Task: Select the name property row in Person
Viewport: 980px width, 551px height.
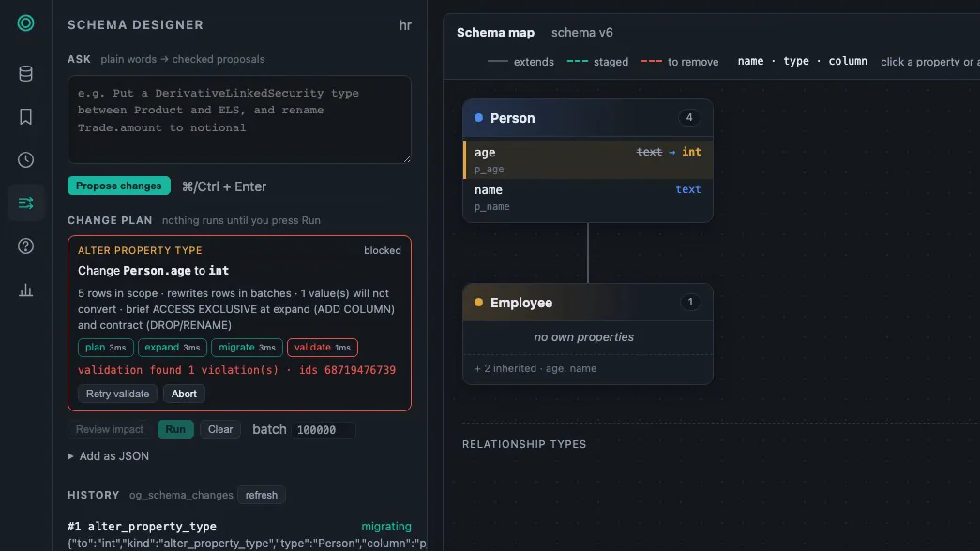Action: 588,198
